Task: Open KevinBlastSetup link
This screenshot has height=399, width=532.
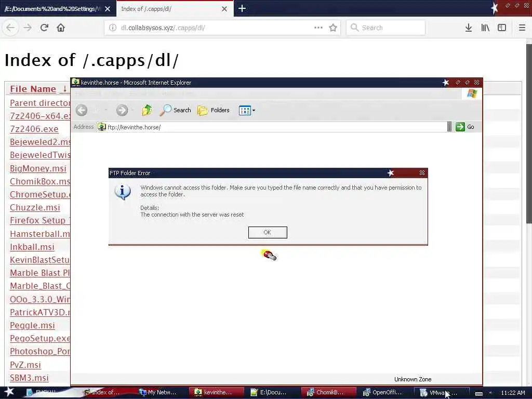Action: pos(40,260)
